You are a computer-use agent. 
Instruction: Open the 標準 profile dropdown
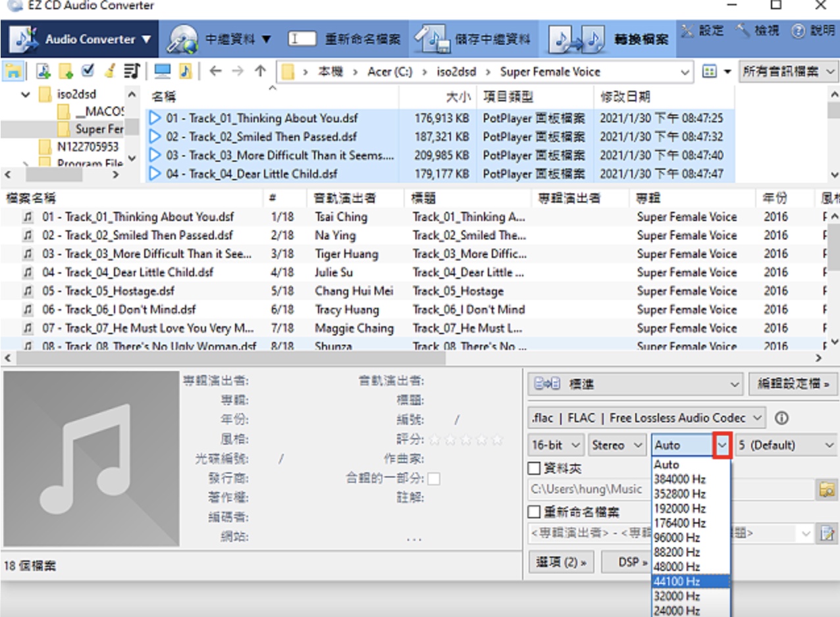(x=636, y=383)
